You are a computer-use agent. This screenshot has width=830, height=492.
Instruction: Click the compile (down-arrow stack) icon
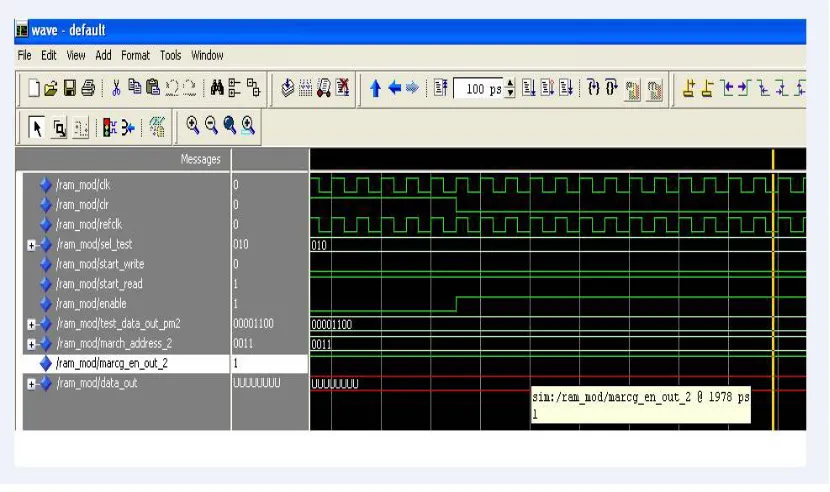tap(287, 87)
